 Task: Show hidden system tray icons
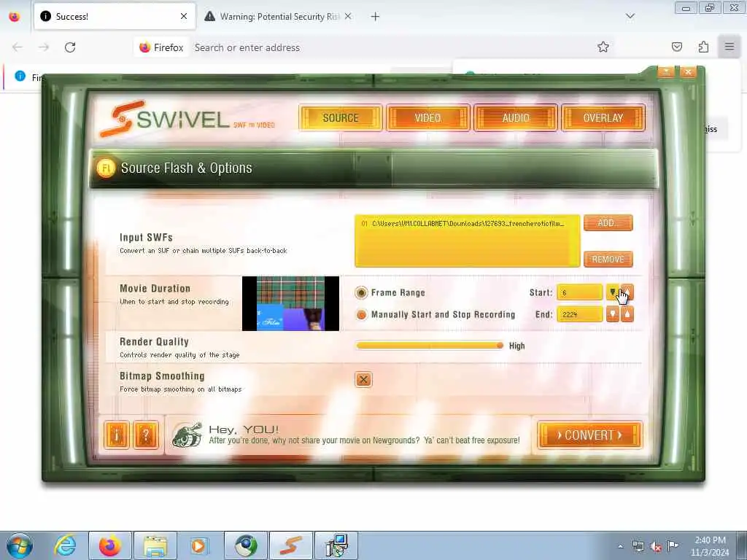pos(620,547)
